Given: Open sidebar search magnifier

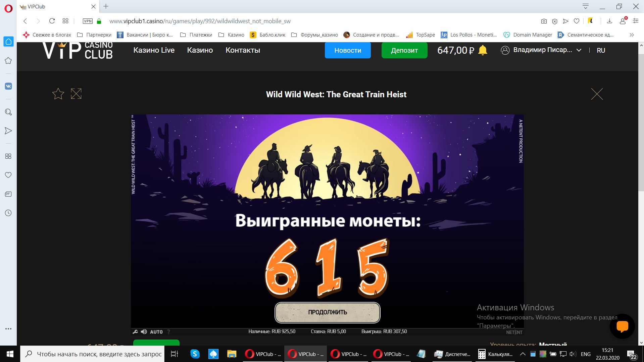Looking at the screenshot, I should (x=8, y=112).
